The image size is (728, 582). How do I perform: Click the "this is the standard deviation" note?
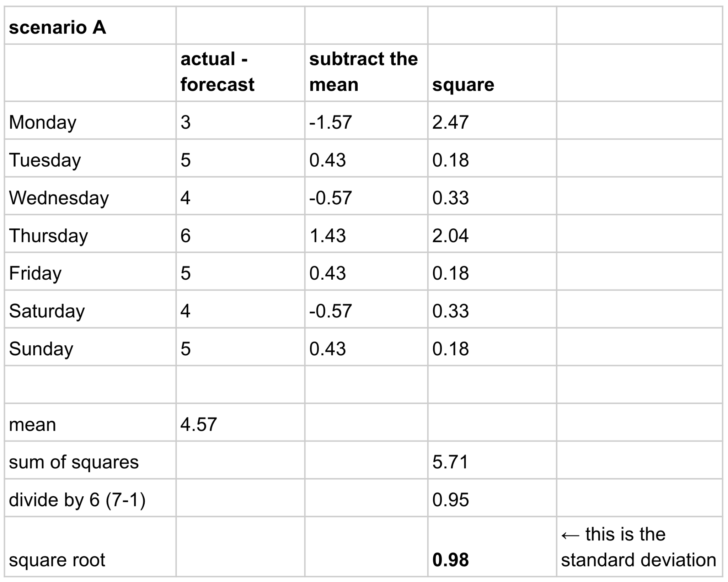pyautogui.click(x=638, y=547)
